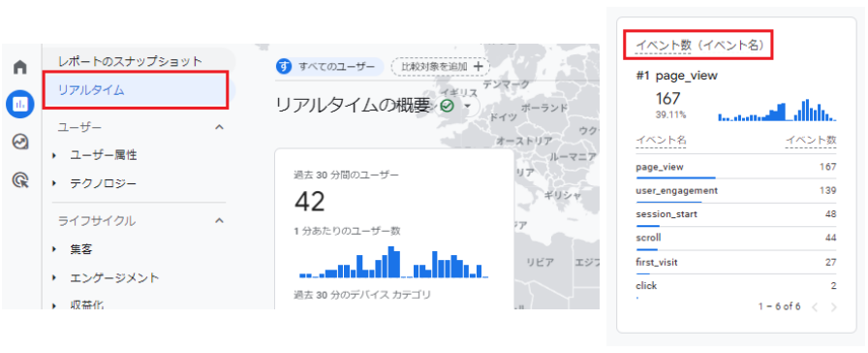The height and width of the screenshot is (353, 868).
Task: Collapse the ライフサイクル section
Action: [x=219, y=220]
